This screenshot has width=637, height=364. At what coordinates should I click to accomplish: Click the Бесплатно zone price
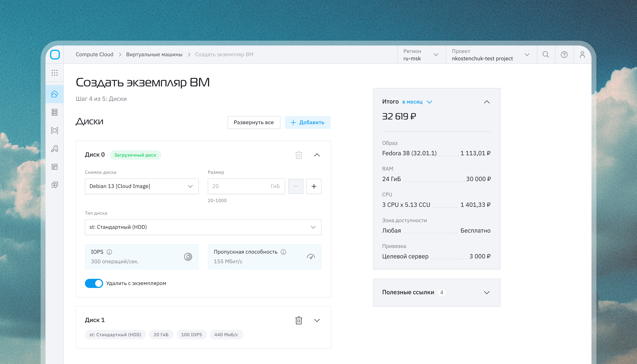(476, 231)
